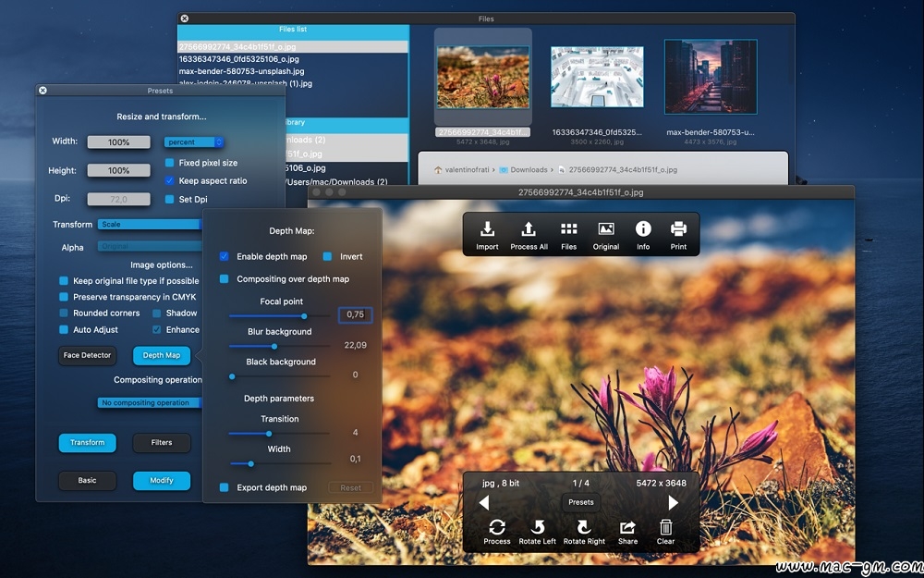The height and width of the screenshot is (578, 924).
Task: Click the Downloads folder in the path bar
Action: point(524,170)
